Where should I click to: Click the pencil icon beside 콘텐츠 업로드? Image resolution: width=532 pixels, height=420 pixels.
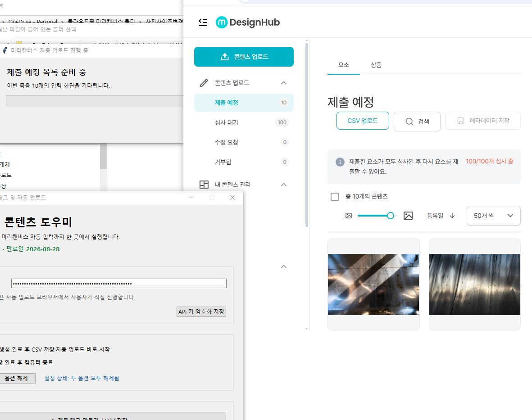pyautogui.click(x=204, y=83)
